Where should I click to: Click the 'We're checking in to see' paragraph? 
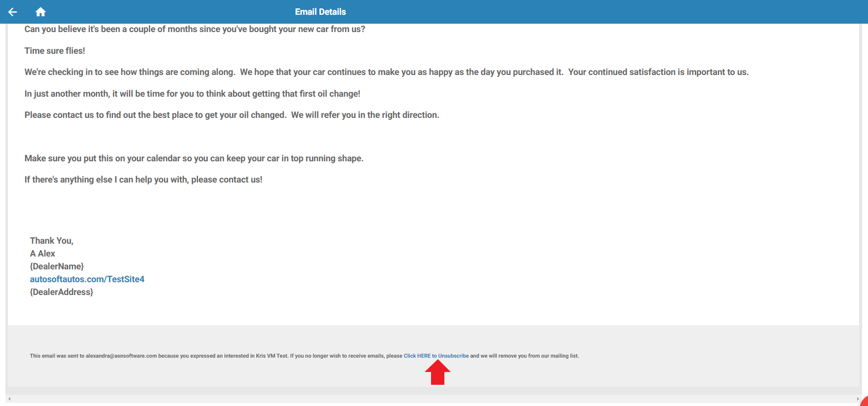click(387, 72)
